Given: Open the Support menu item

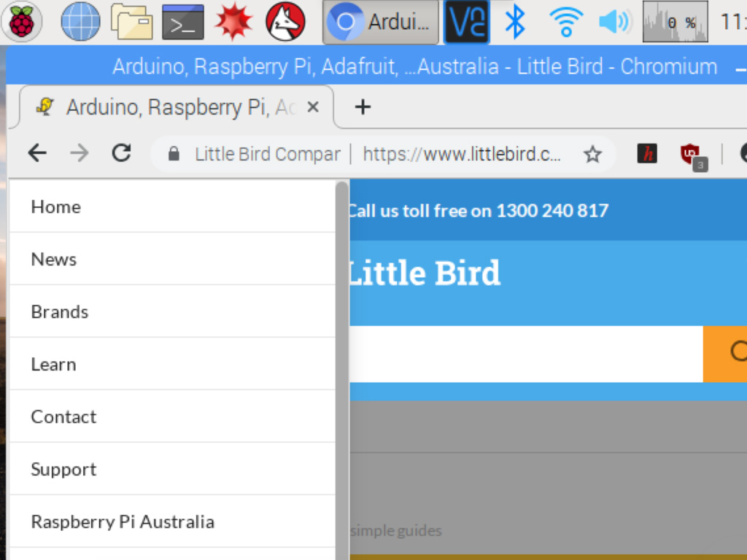Looking at the screenshot, I should point(172,469).
